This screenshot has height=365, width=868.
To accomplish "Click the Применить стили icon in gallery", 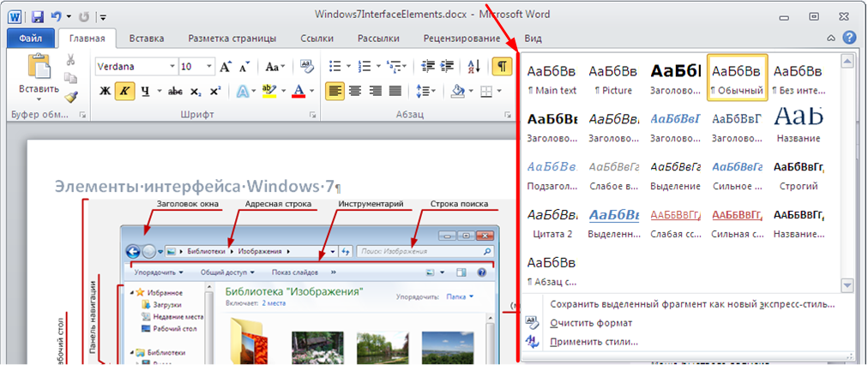I will (532, 341).
